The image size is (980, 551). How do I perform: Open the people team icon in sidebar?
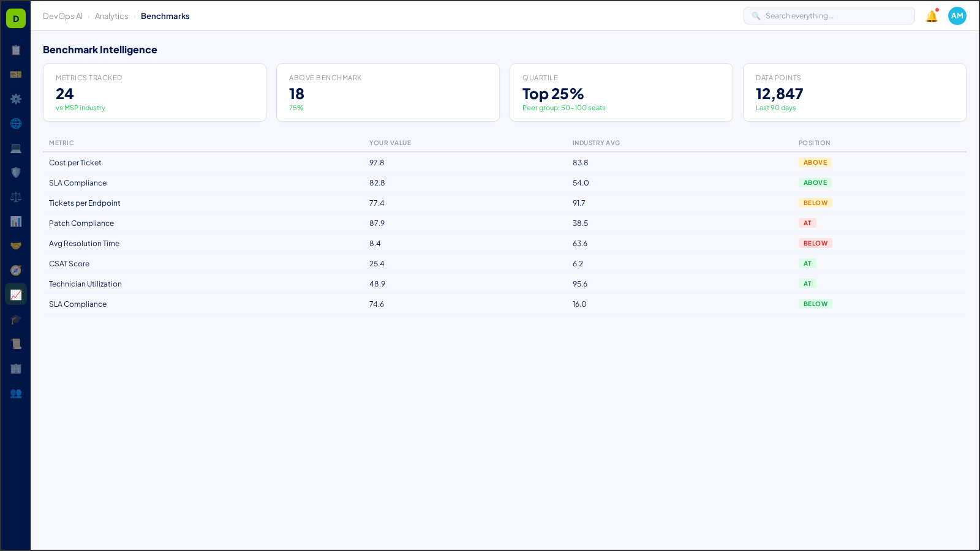pos(16,394)
